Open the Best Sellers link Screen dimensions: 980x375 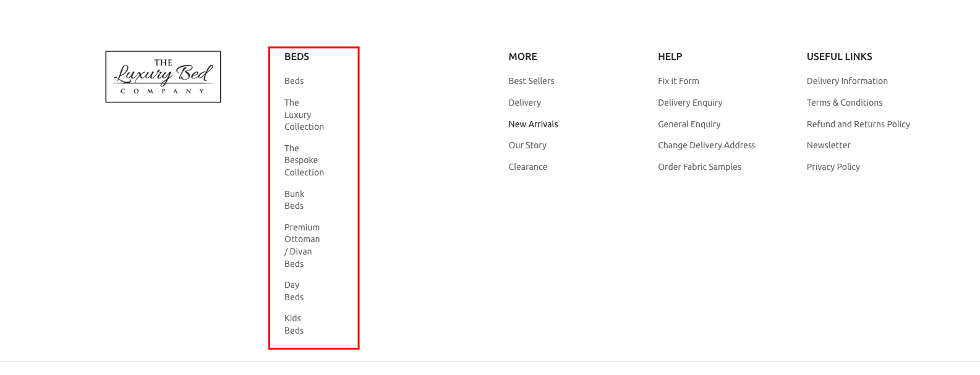click(531, 81)
